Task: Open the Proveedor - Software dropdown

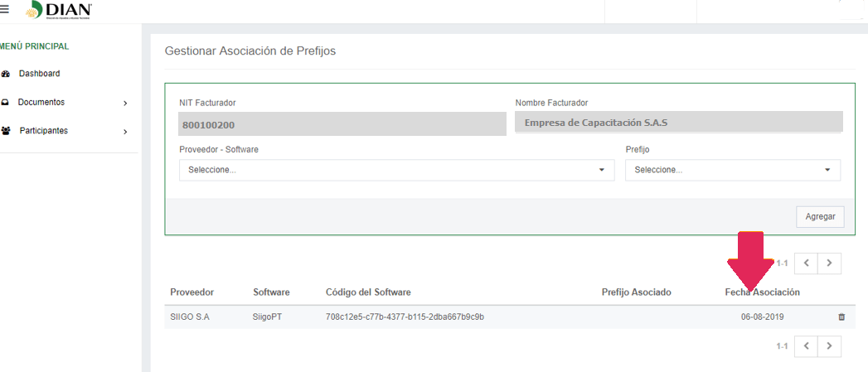Action: [396, 170]
